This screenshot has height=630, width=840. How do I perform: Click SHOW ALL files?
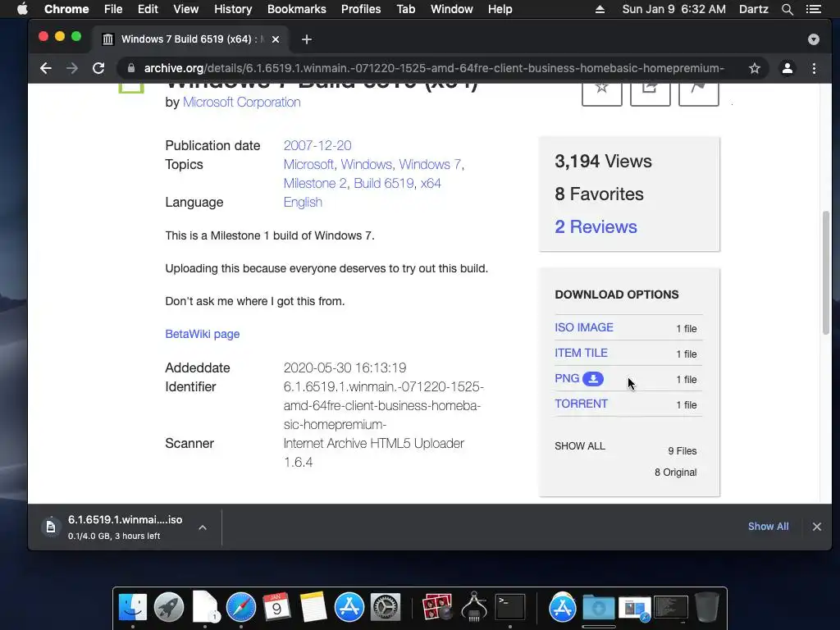coord(580,445)
